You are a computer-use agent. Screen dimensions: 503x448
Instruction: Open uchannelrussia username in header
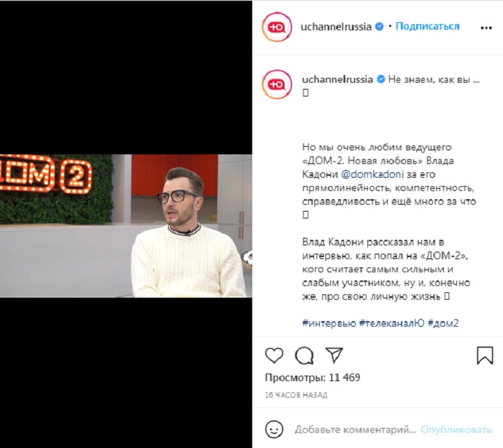coord(336,27)
